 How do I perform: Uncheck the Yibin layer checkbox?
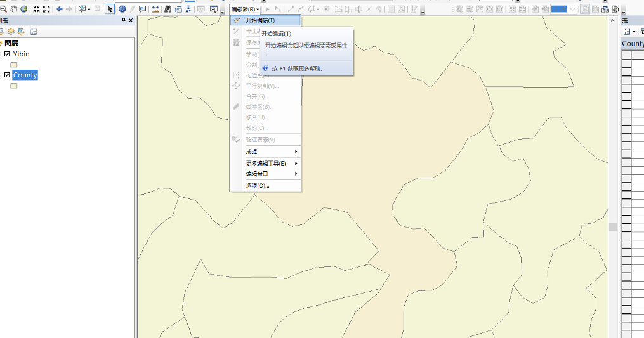click(7, 54)
